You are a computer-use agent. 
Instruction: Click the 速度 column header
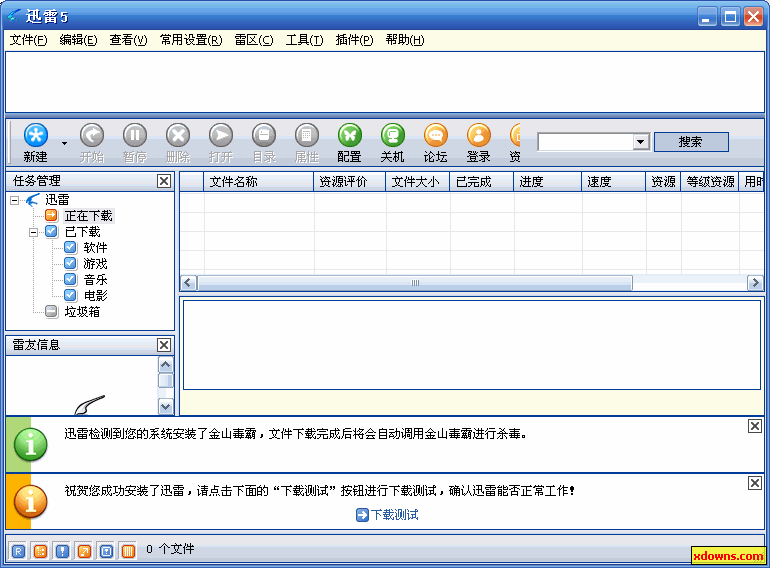[614, 182]
